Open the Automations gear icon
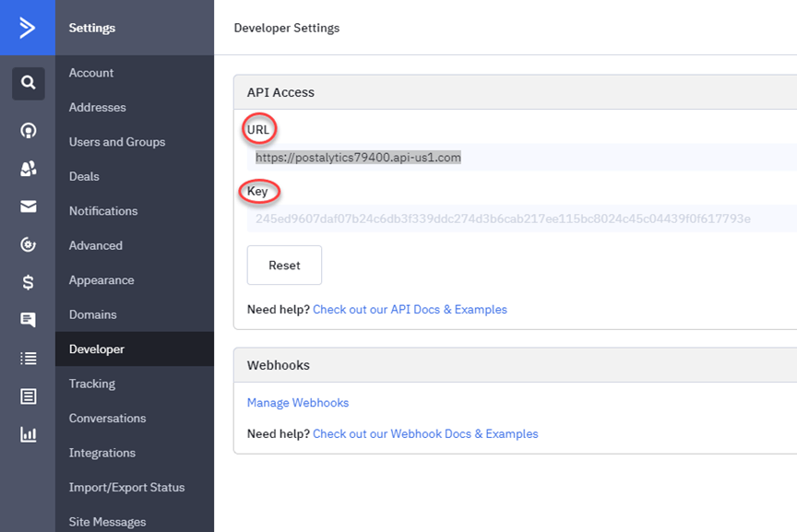 point(28,244)
